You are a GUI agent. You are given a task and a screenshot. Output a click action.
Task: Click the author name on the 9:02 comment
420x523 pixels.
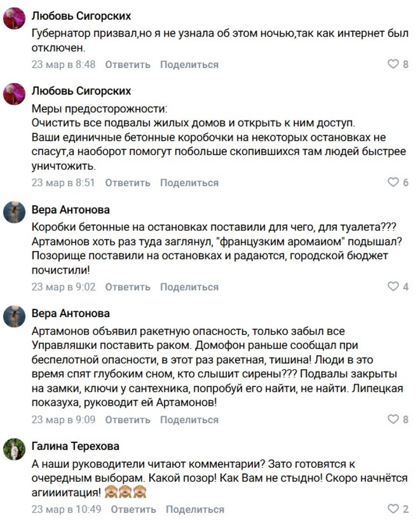71,210
